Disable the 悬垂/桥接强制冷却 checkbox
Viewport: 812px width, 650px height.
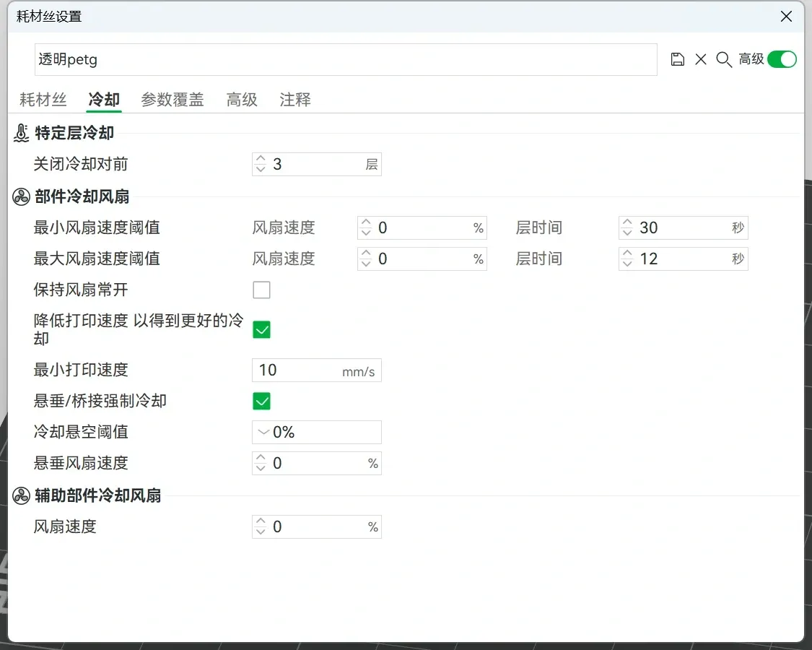261,401
